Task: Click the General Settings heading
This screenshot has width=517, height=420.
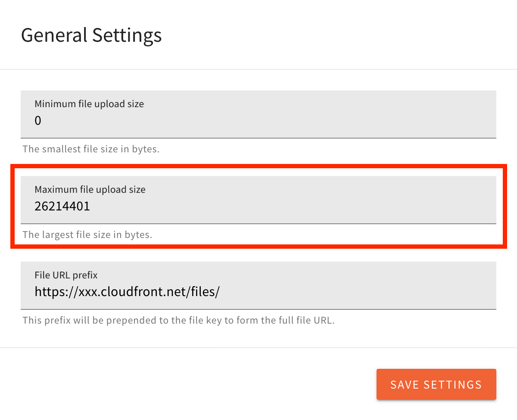Action: (91, 35)
